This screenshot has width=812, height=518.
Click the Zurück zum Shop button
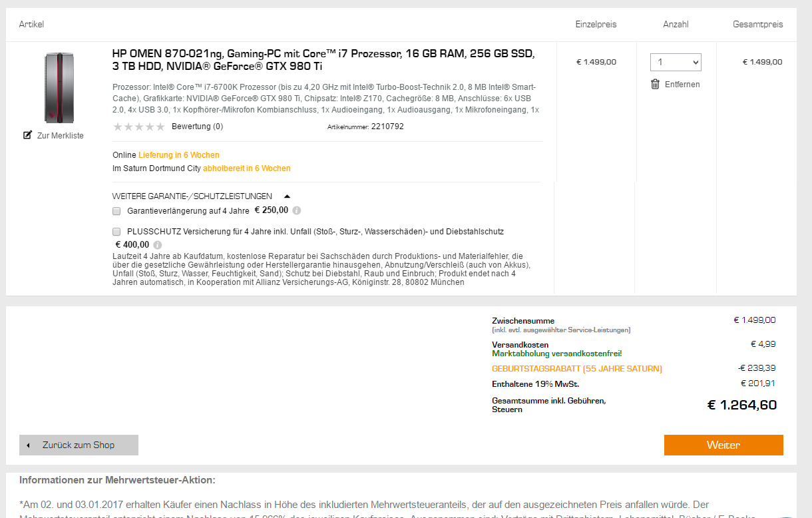tap(79, 445)
